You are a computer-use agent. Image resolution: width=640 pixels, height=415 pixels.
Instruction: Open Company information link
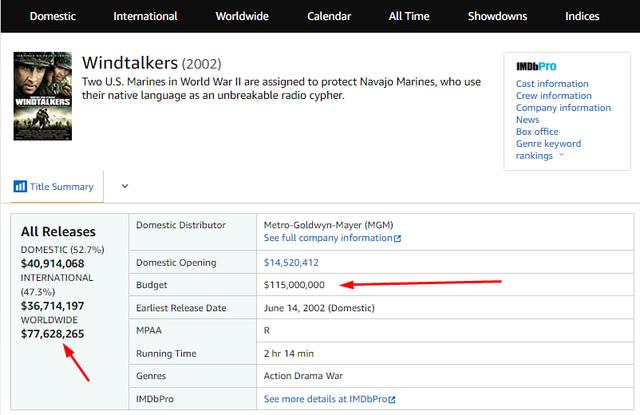click(563, 108)
